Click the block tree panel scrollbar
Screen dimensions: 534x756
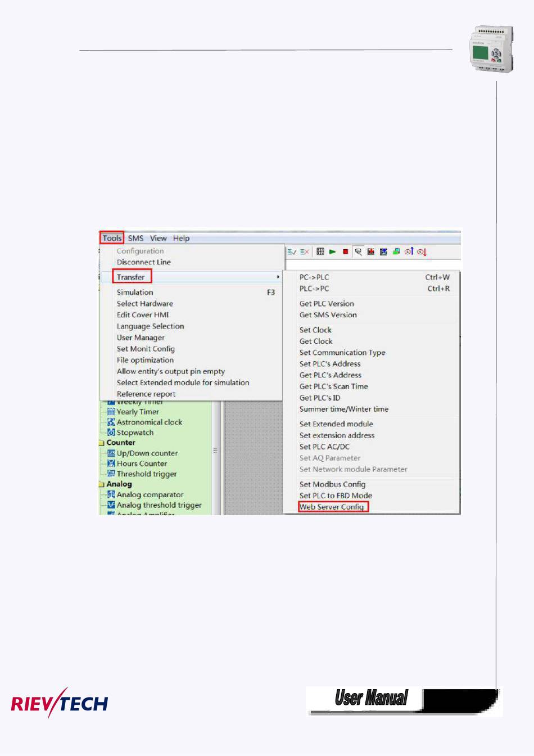coord(215,457)
